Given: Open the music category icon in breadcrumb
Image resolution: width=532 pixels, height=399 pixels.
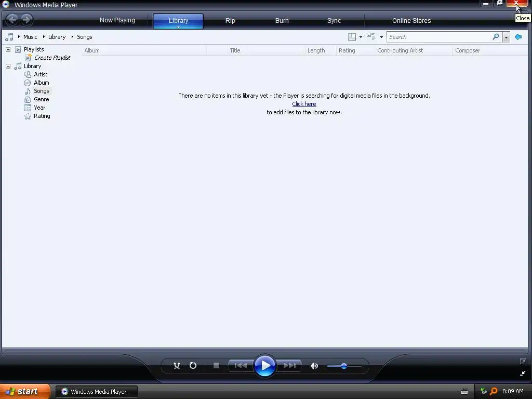Looking at the screenshot, I should (9, 37).
